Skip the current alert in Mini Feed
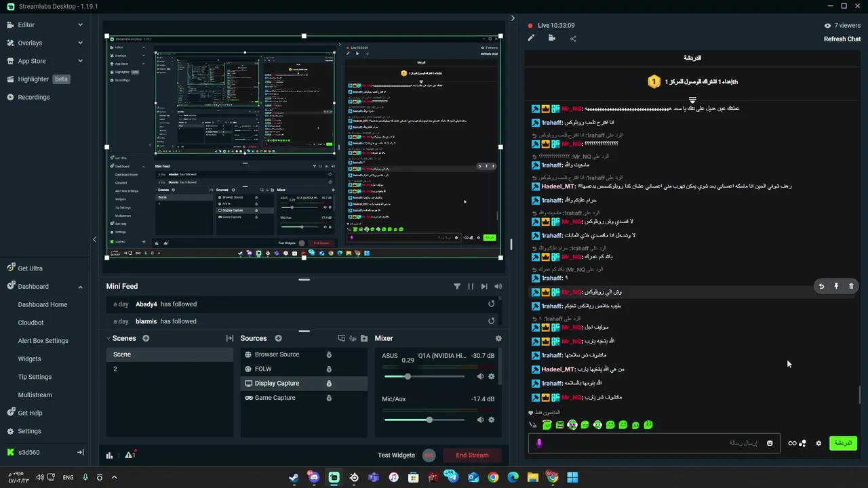This screenshot has height=488, width=868. point(484,287)
